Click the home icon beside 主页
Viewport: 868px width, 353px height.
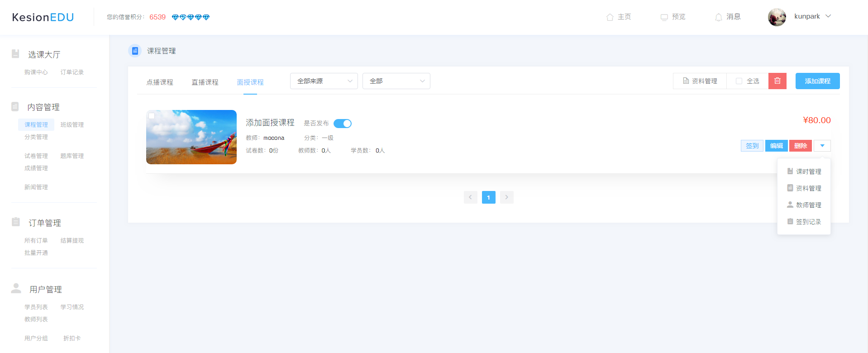click(x=610, y=17)
